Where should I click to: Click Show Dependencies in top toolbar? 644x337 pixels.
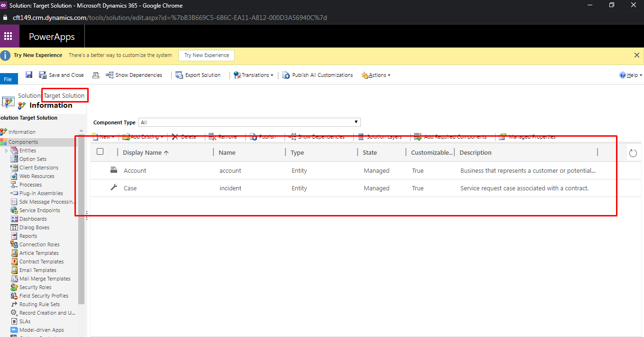(134, 75)
